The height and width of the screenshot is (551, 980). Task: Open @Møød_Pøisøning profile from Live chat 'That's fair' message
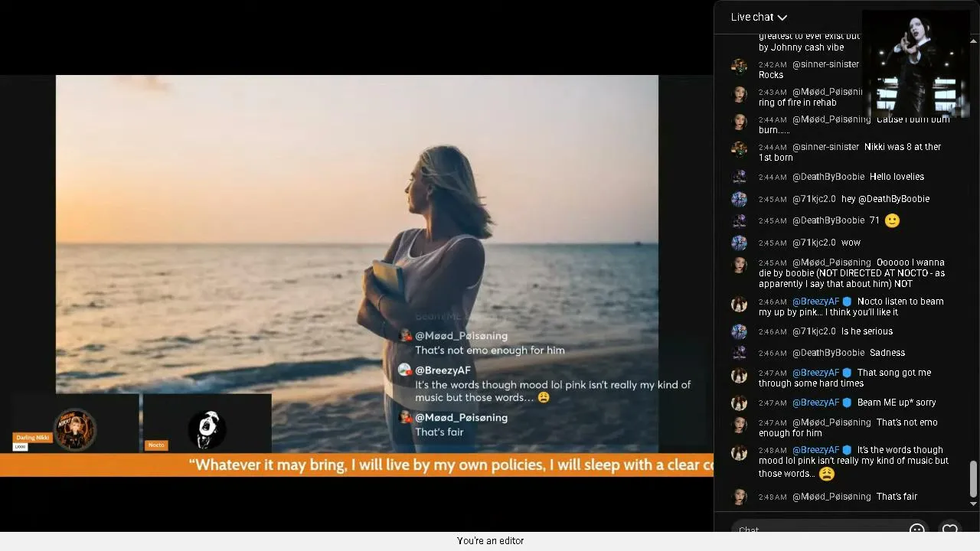click(831, 497)
